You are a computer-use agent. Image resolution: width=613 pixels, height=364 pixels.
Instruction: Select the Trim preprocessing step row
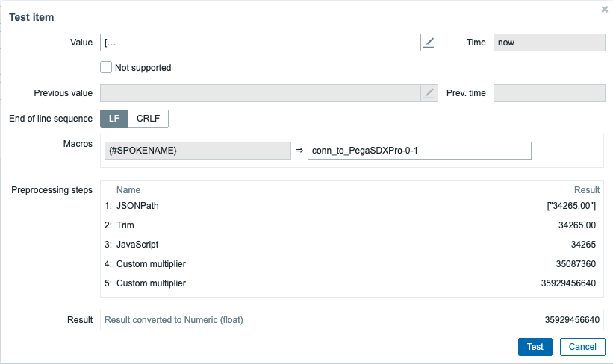point(125,225)
